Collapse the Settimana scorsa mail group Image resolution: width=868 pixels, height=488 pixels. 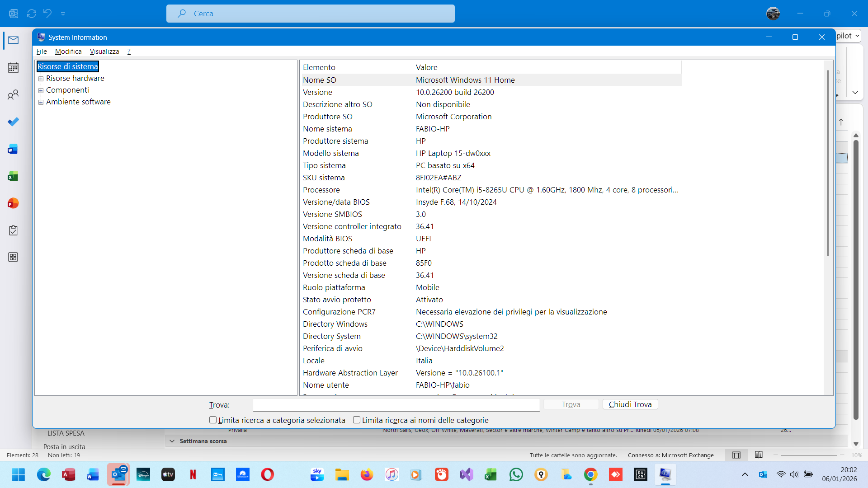coord(172,441)
